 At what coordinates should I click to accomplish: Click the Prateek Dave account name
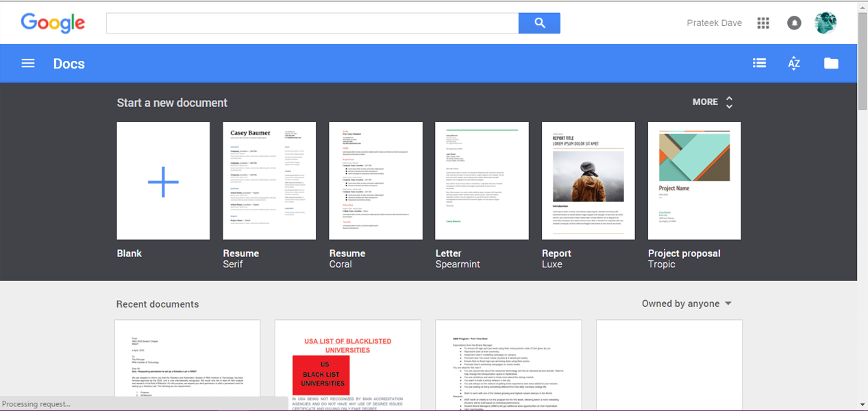(x=714, y=23)
